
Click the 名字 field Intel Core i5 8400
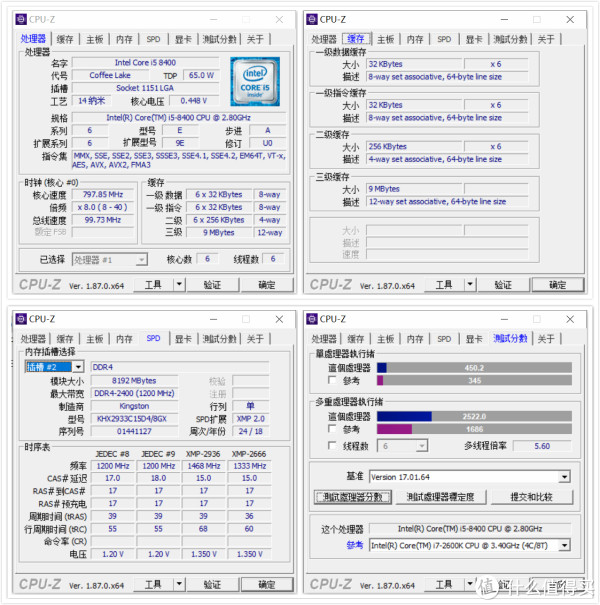click(145, 63)
